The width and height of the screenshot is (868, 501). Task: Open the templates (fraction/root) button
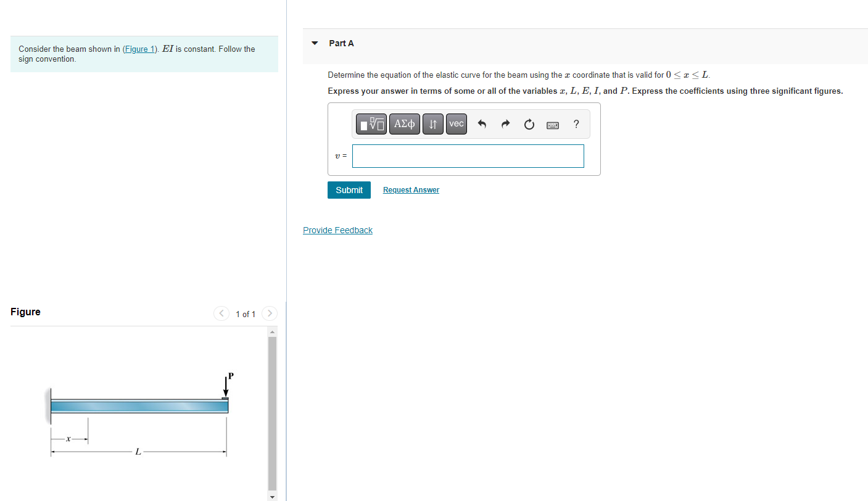click(x=373, y=124)
